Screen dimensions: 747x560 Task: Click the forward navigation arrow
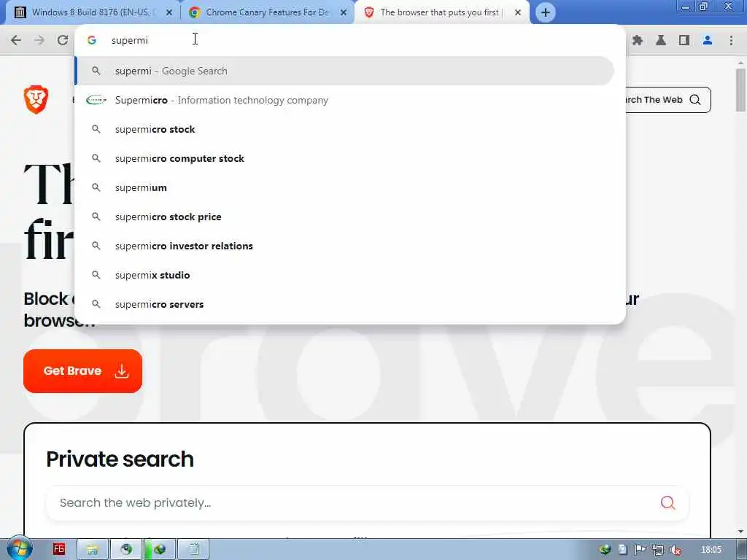coord(39,40)
